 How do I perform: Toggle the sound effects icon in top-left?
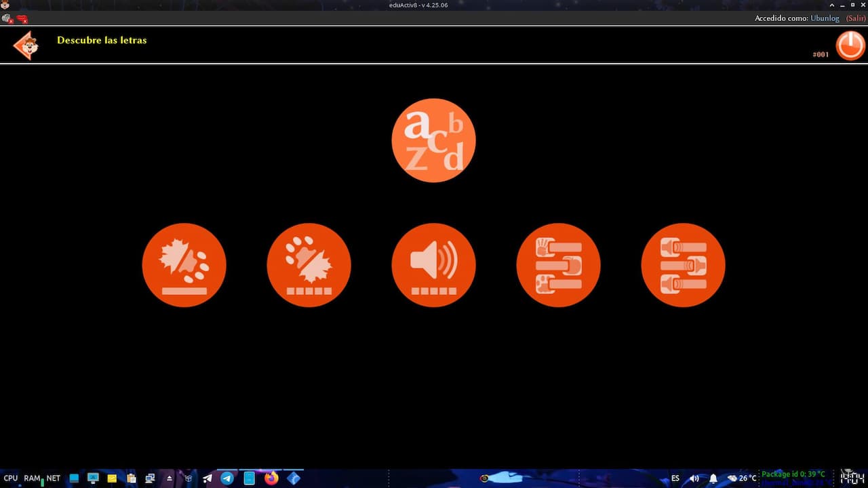pyautogui.click(x=7, y=19)
